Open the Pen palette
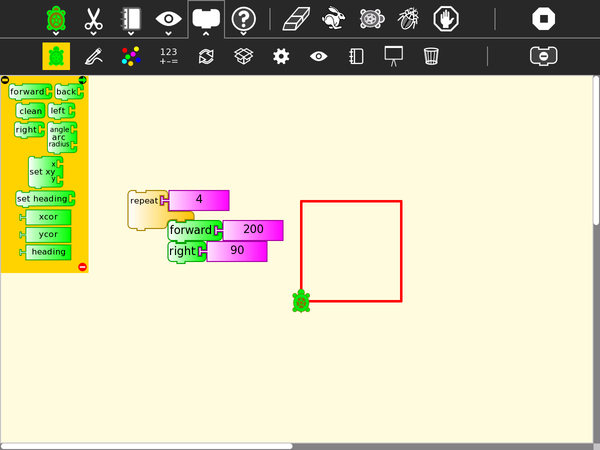600x450 pixels. point(93,56)
